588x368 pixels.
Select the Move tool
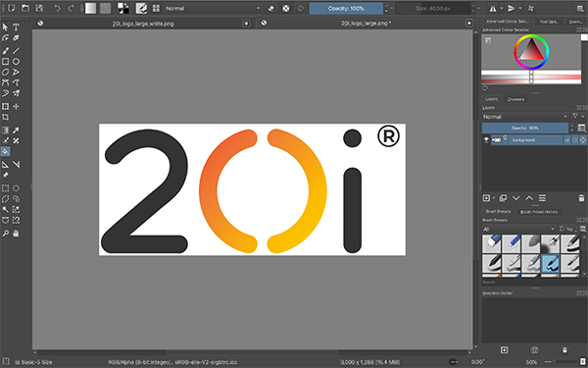[16, 107]
